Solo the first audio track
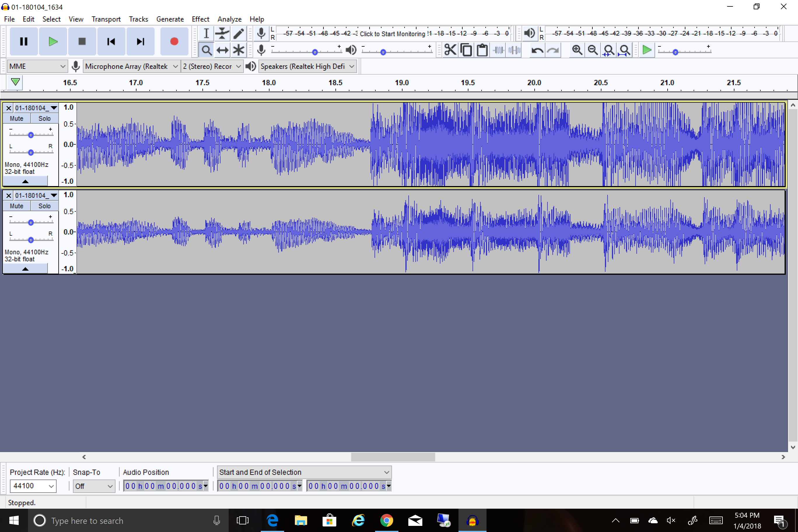 44,118
